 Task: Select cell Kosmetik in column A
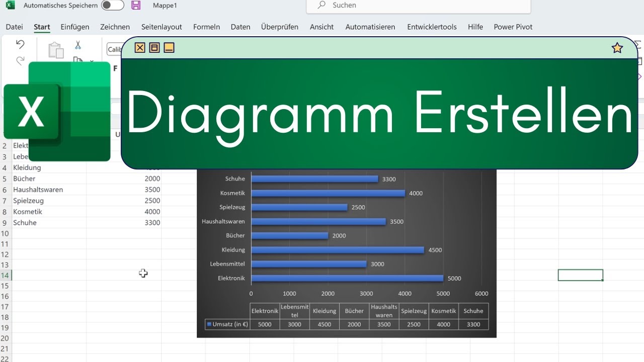tap(49, 212)
